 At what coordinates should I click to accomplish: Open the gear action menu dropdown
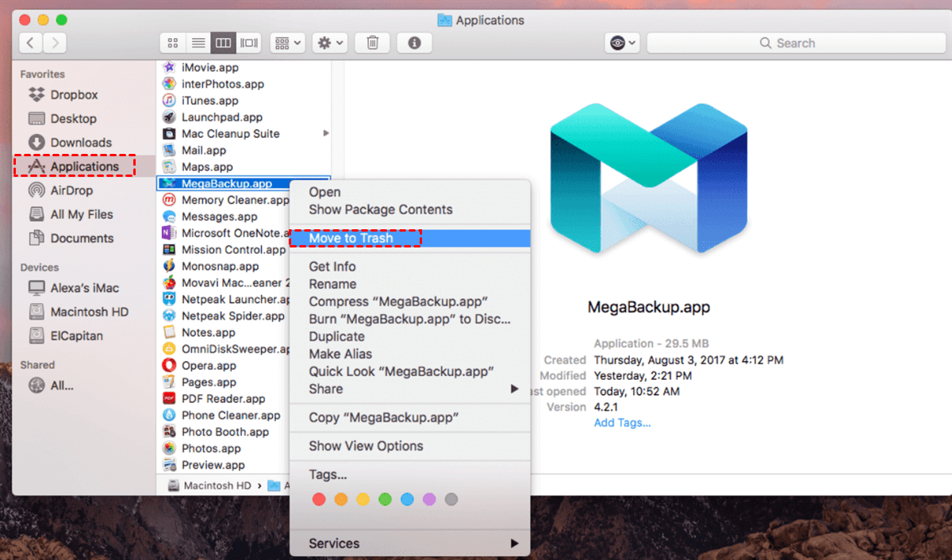pos(330,43)
